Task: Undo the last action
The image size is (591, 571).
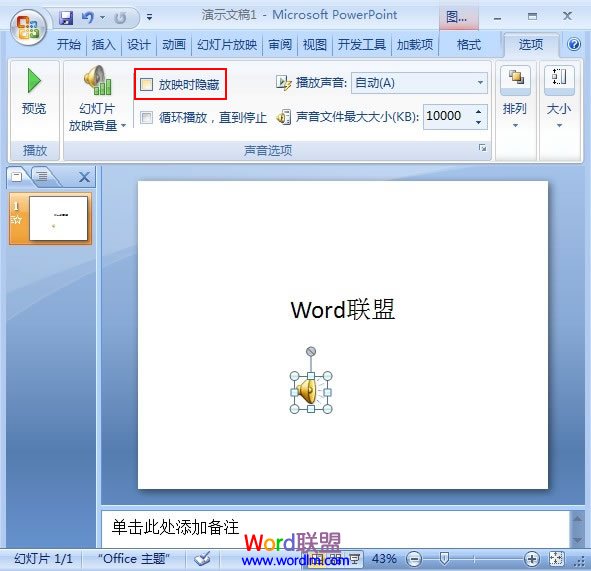Action: coord(88,17)
